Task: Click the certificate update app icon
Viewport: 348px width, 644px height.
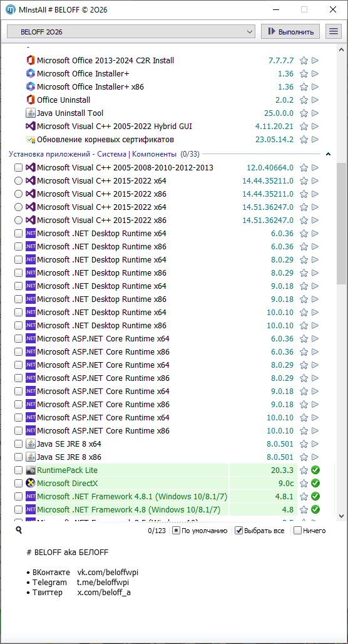Action: [30, 139]
